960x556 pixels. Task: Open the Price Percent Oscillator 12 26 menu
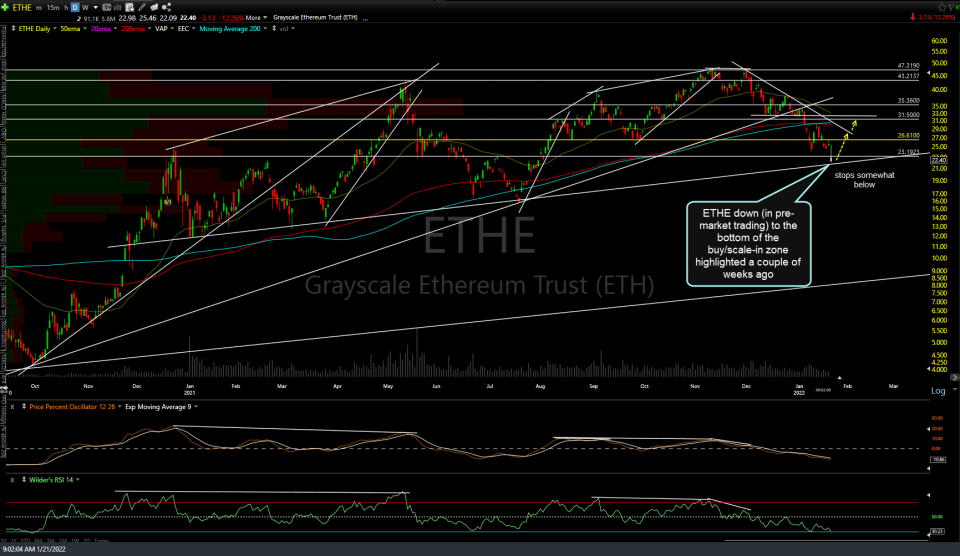click(119, 407)
